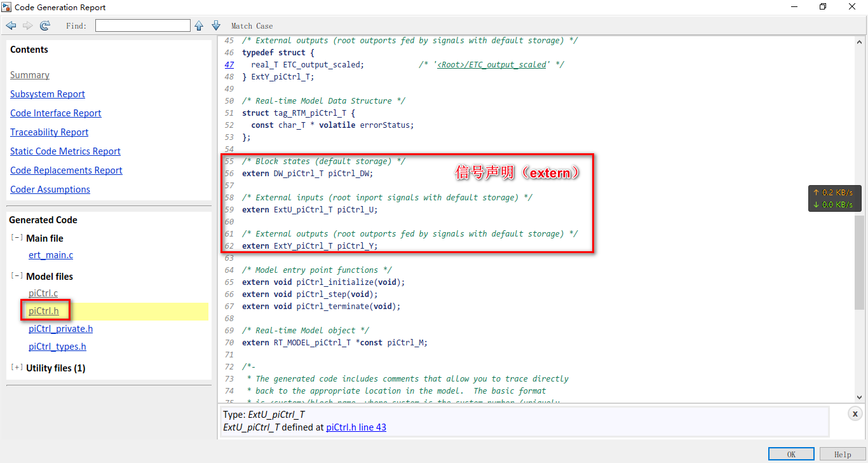Viewport: 868px width, 463px height.
Task: Click the forward navigation arrow
Action: (x=27, y=25)
